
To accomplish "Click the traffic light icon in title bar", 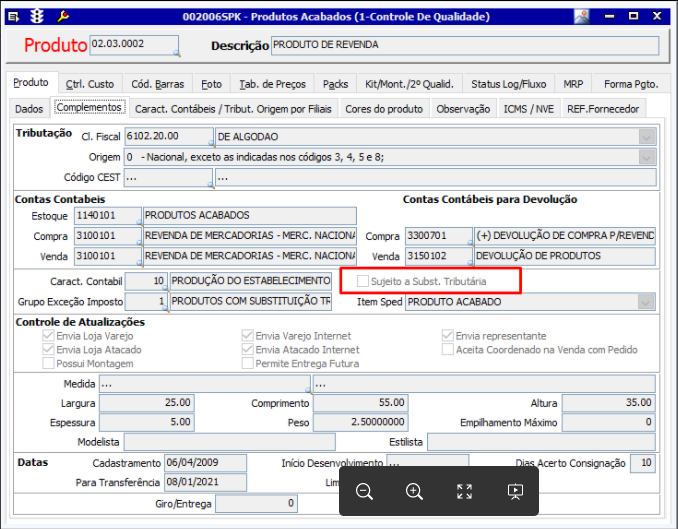I will click(x=37, y=16).
